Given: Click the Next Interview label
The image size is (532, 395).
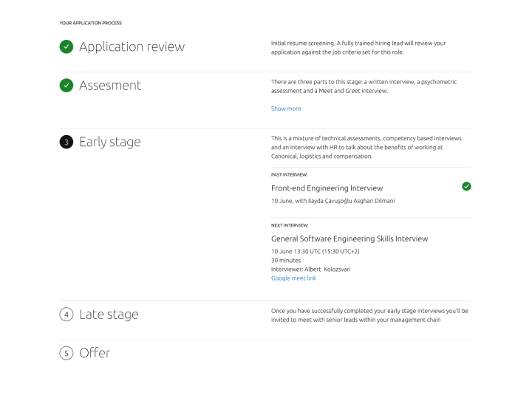Looking at the screenshot, I should (x=290, y=225).
